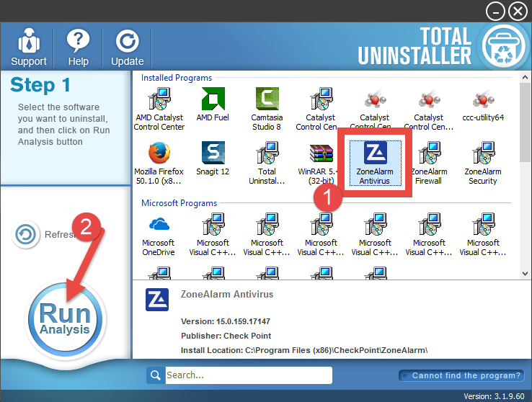Click the search magnifier icon
532x402 pixels.
(156, 375)
